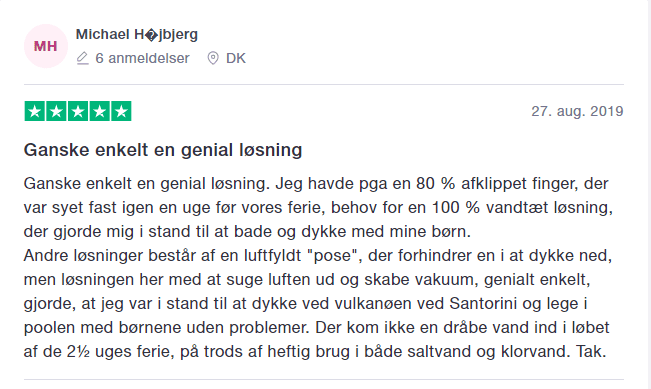Click the location pin icon
Viewport: 651px width, 389px height.
coord(213,59)
